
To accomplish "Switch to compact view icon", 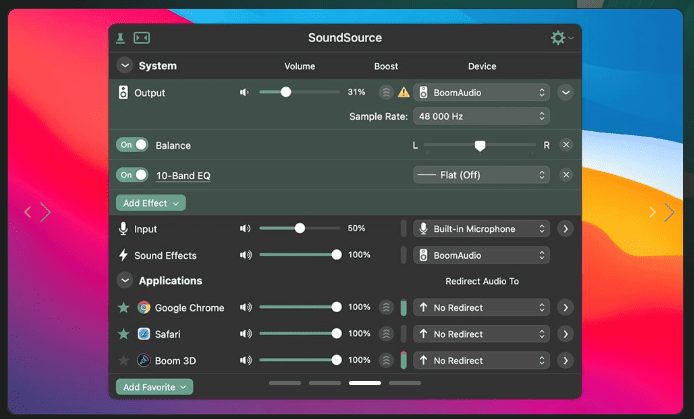I will [142, 38].
